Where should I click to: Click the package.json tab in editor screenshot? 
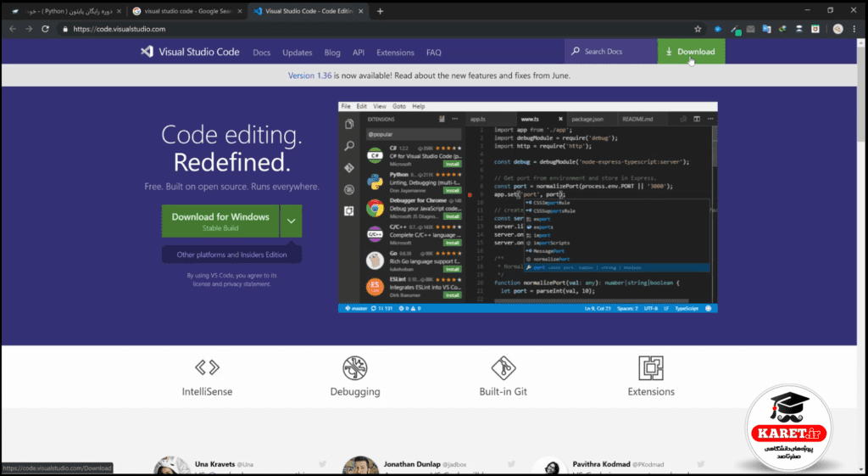[x=587, y=119]
